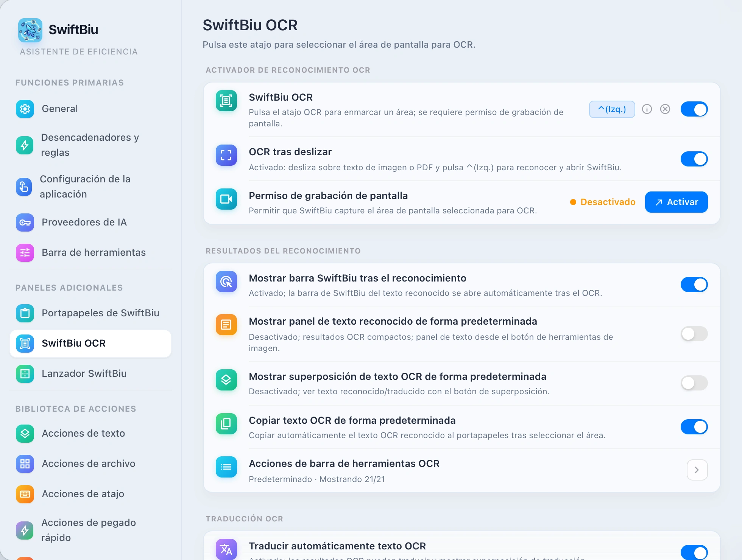Click the TRADUCCIÓN OCR section header
The height and width of the screenshot is (560, 742).
click(x=245, y=519)
